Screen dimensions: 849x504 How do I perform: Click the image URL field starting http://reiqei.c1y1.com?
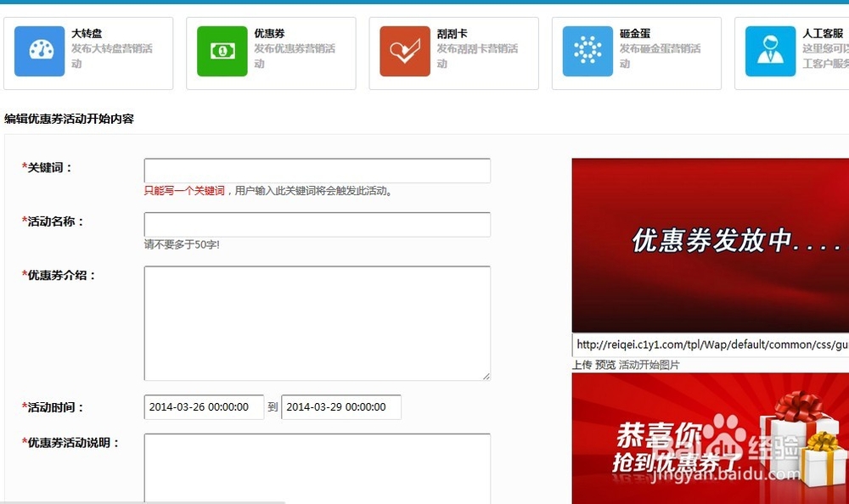711,344
